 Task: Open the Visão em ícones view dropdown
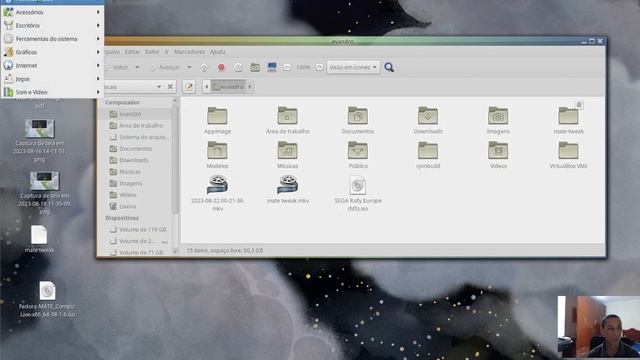[x=353, y=67]
